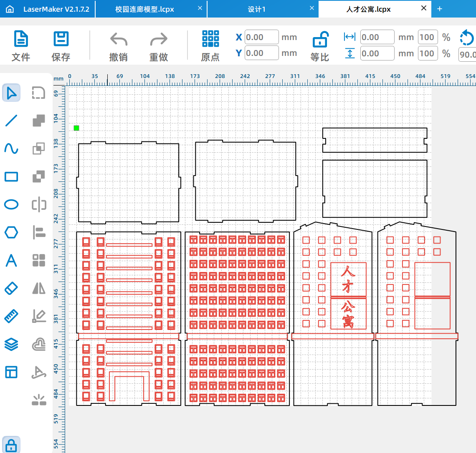This screenshot has height=453, width=476.
Task: Go to the home screen via house icon
Action: point(10,9)
